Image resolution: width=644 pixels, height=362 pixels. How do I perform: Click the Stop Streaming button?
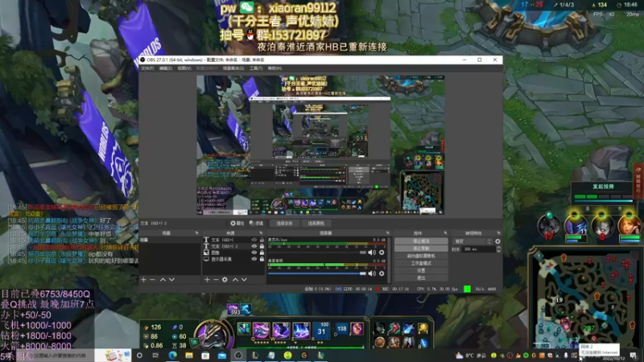(421, 241)
